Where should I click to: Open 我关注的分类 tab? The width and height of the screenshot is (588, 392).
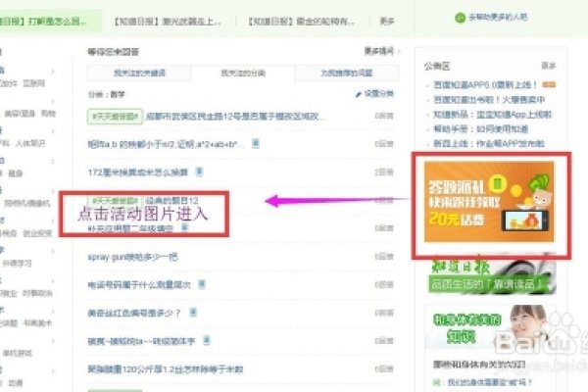point(243,73)
